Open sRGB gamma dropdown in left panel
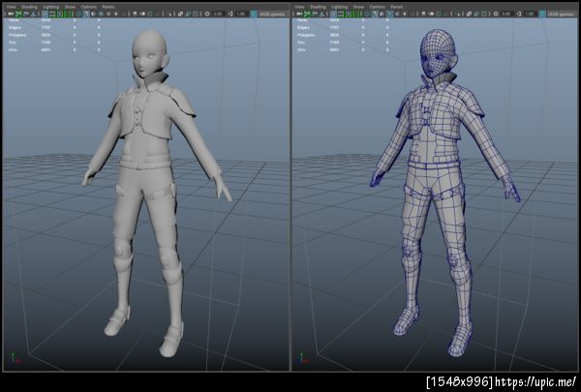This screenshot has width=581, height=392. click(x=272, y=15)
